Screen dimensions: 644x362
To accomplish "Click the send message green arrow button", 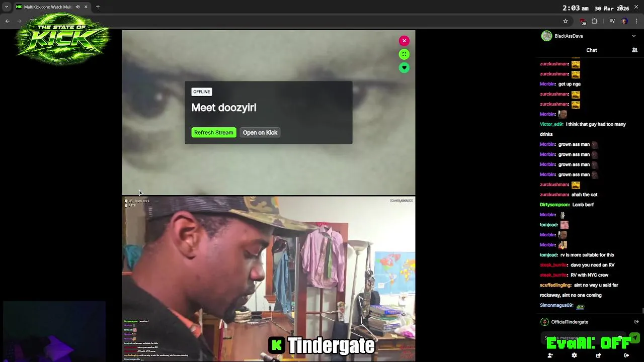I will pos(634,338).
